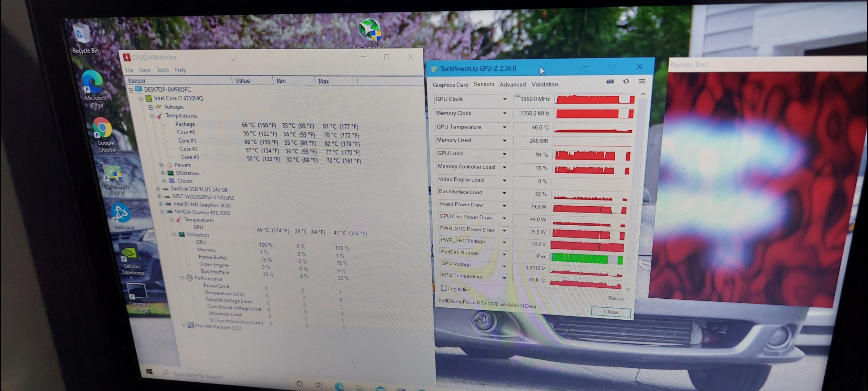Click the GPU Clock red history graph
Viewport: 868px width, 391px height.
[x=595, y=99]
